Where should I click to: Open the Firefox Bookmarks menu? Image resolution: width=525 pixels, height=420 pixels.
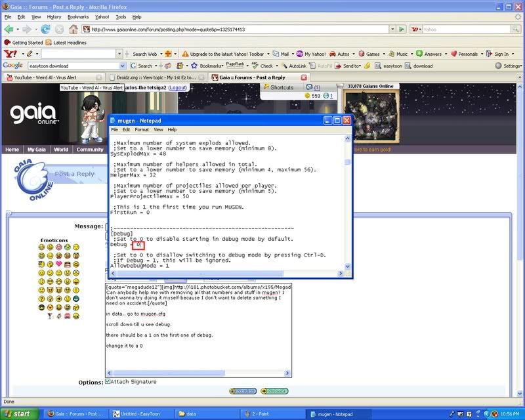click(x=78, y=17)
